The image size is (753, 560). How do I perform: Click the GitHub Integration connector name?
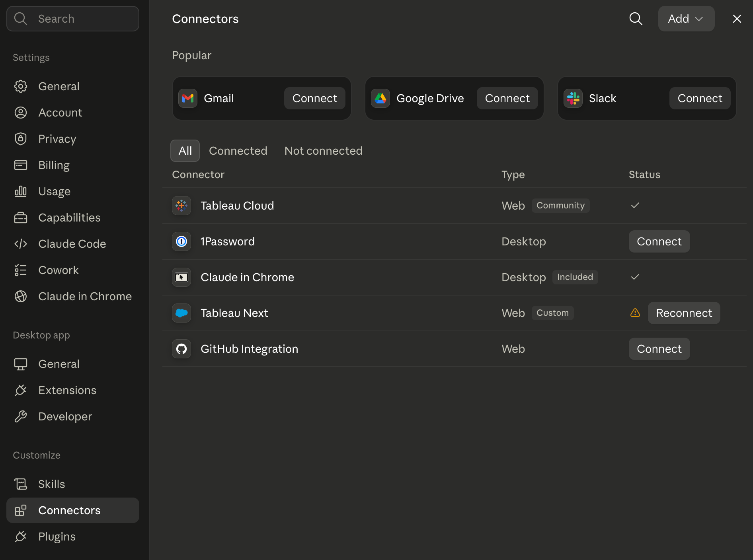250,349
